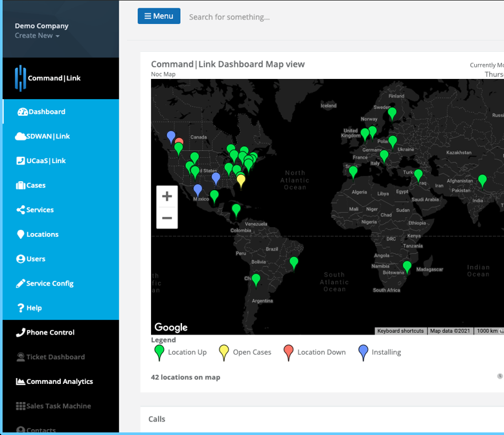Open Sales Task Machine
This screenshot has width=504, height=435.
click(61, 406)
